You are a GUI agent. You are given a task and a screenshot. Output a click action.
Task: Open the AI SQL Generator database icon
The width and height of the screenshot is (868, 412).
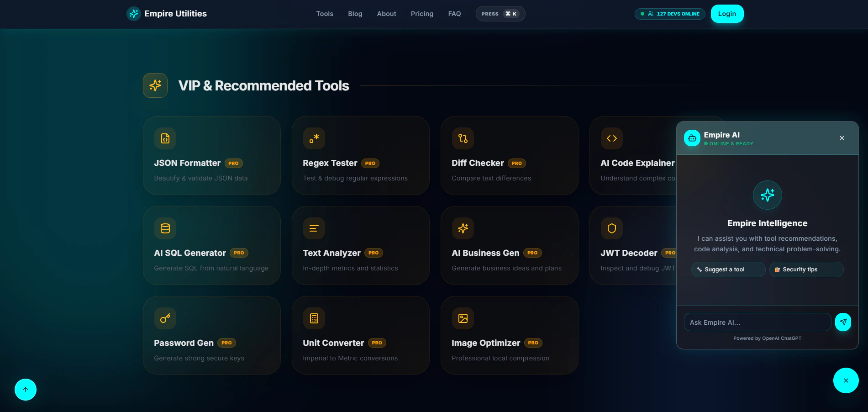[165, 228]
